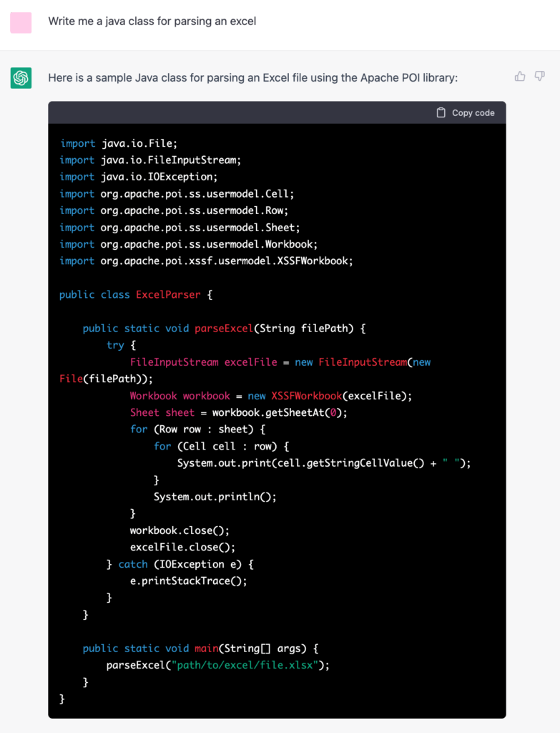Click the red main method name
This screenshot has width=560, height=733.
[207, 648]
